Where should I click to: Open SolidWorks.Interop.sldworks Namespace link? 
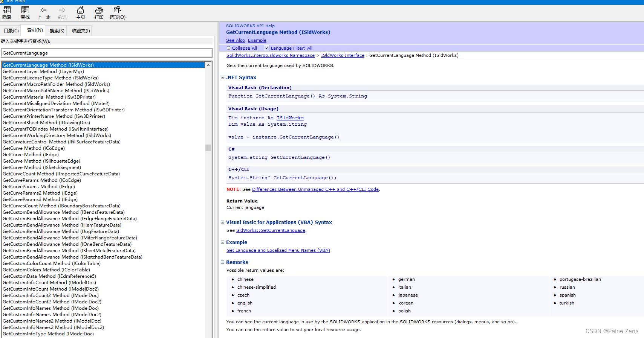click(271, 55)
